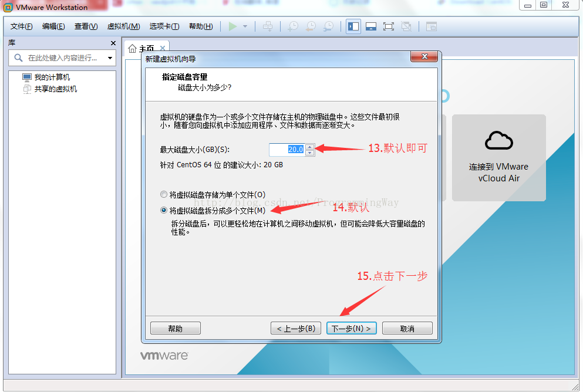Screen dimensions: 583x392
Task: Click the revert to snapshot icon
Action: (310, 26)
